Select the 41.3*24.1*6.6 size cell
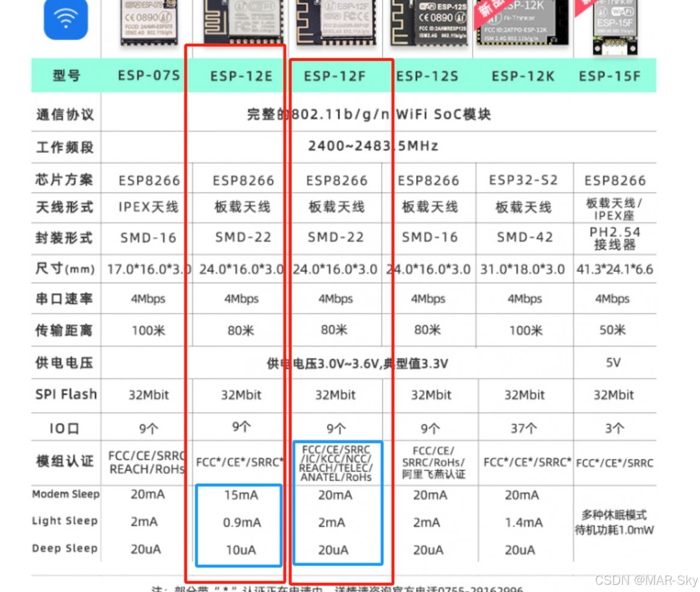700x592 pixels. click(x=615, y=270)
